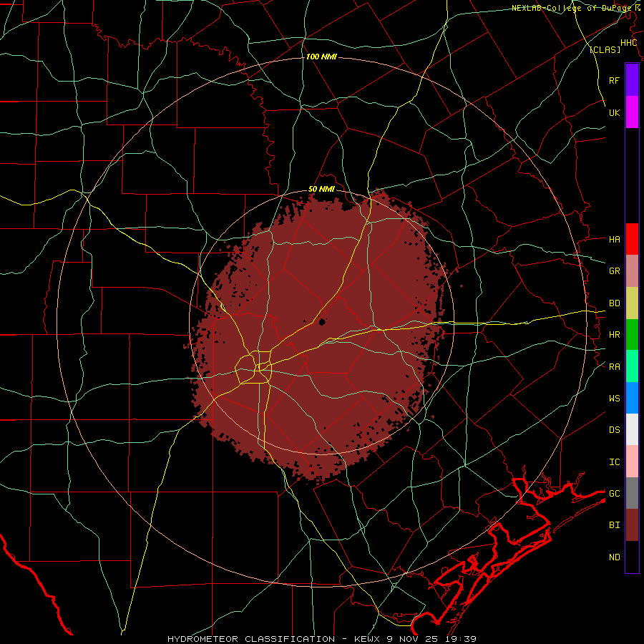Image resolution: width=644 pixels, height=644 pixels.
Task: Click the purple RF color swatch
Action: pos(632,80)
